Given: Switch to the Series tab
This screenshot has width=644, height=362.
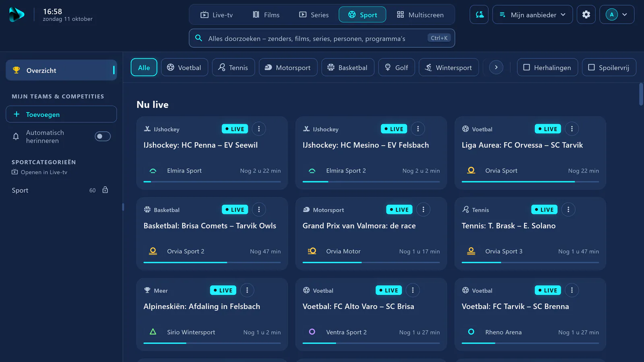Looking at the screenshot, I should [x=314, y=15].
